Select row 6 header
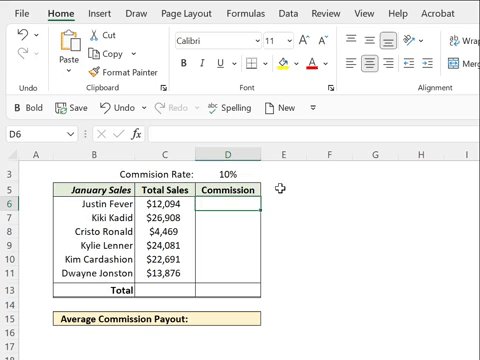 tap(9, 204)
